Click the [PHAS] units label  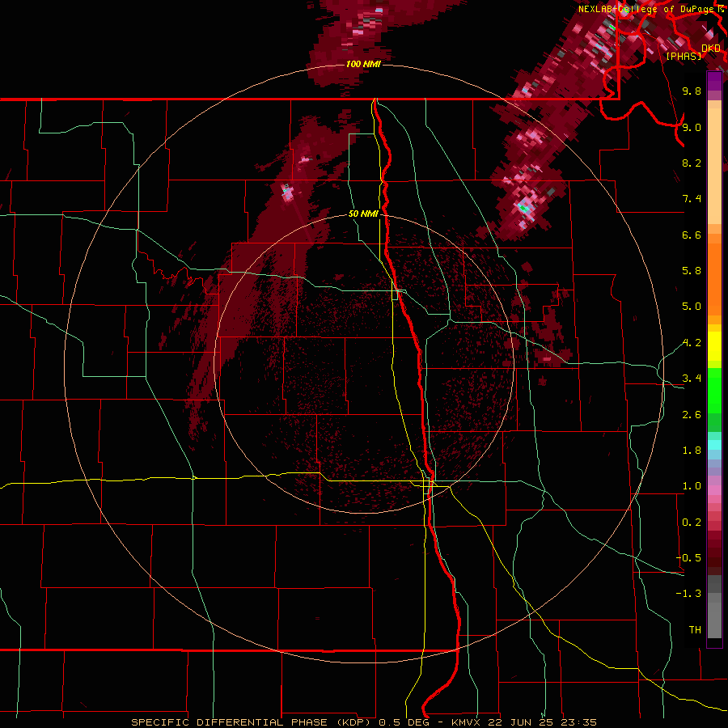[684, 56]
